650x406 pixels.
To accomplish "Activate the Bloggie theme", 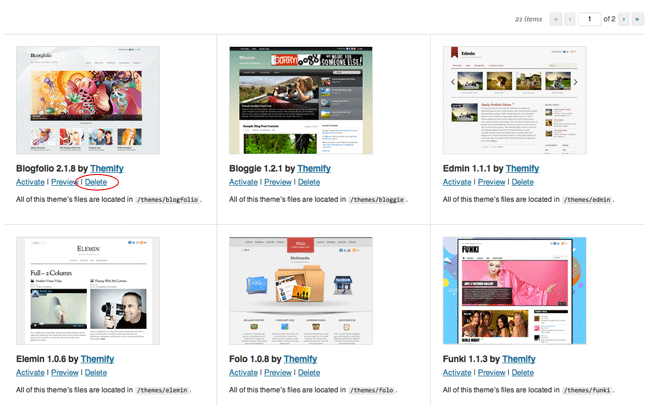I will (243, 182).
